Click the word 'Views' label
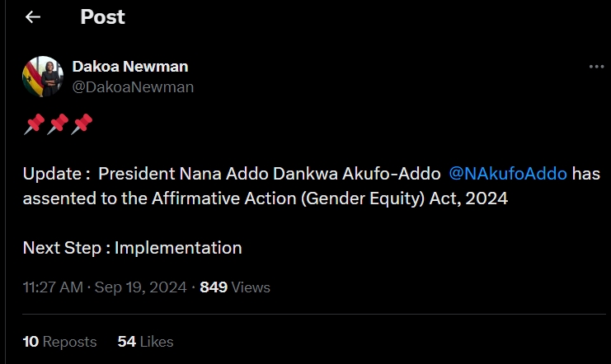Image resolution: width=611 pixels, height=364 pixels. pyautogui.click(x=251, y=287)
